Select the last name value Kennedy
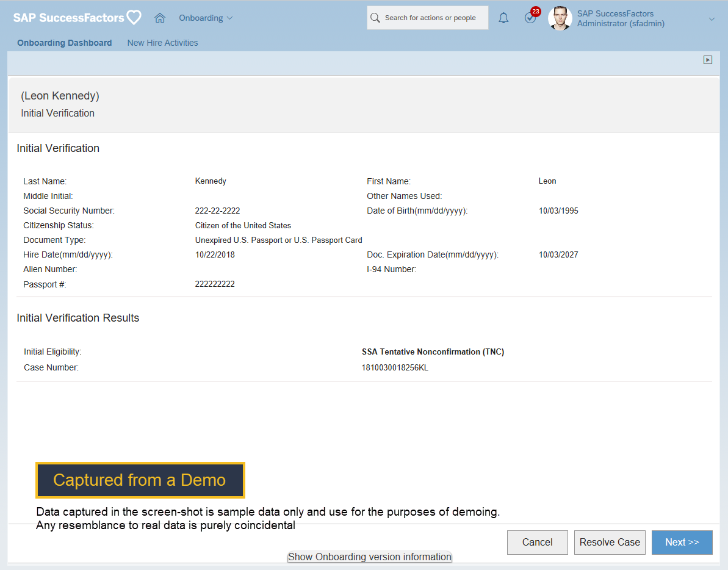 click(x=211, y=181)
